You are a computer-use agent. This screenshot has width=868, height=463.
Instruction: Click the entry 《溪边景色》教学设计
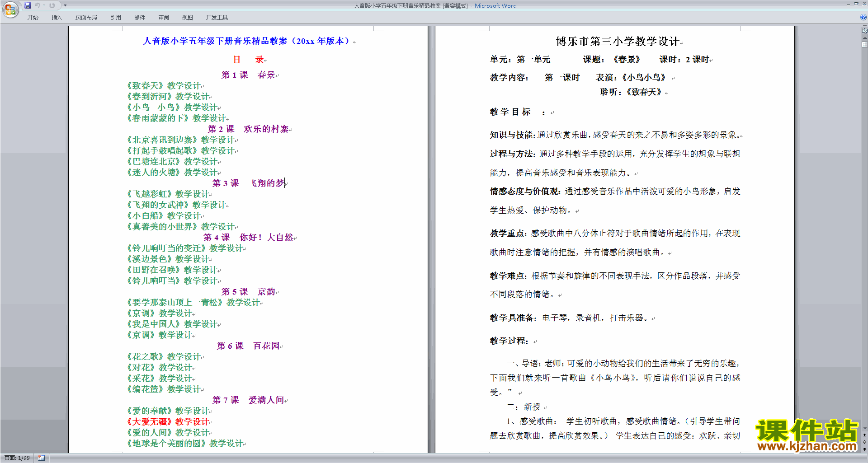coord(167,259)
